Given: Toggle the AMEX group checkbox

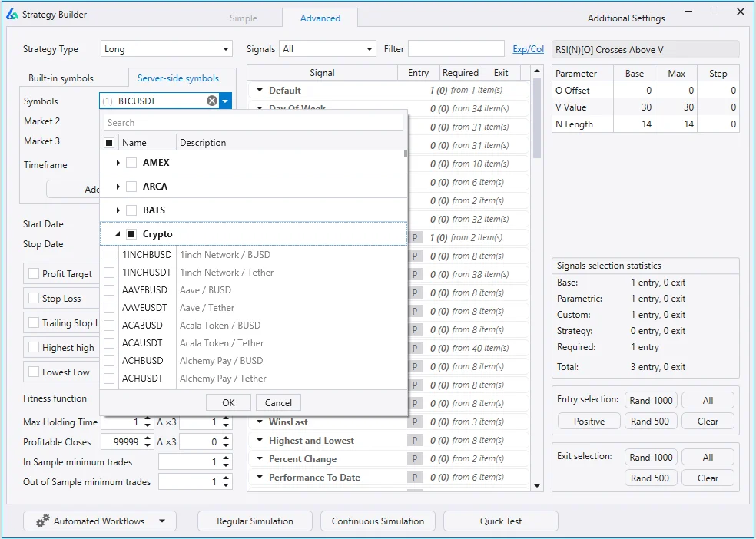Looking at the screenshot, I should [x=131, y=163].
